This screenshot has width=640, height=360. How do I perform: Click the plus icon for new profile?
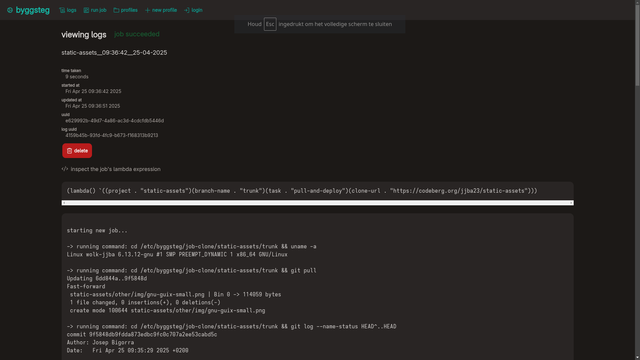pyautogui.click(x=147, y=10)
